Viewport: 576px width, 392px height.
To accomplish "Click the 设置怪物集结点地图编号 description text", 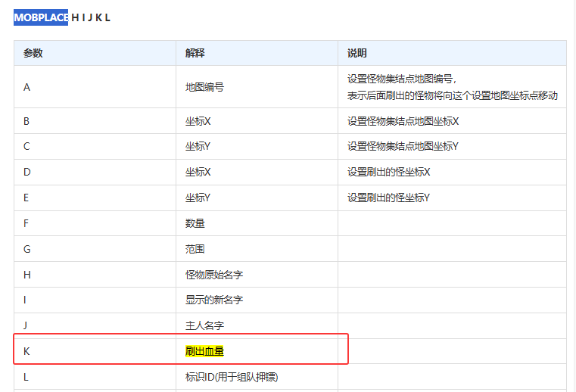I will [402, 79].
